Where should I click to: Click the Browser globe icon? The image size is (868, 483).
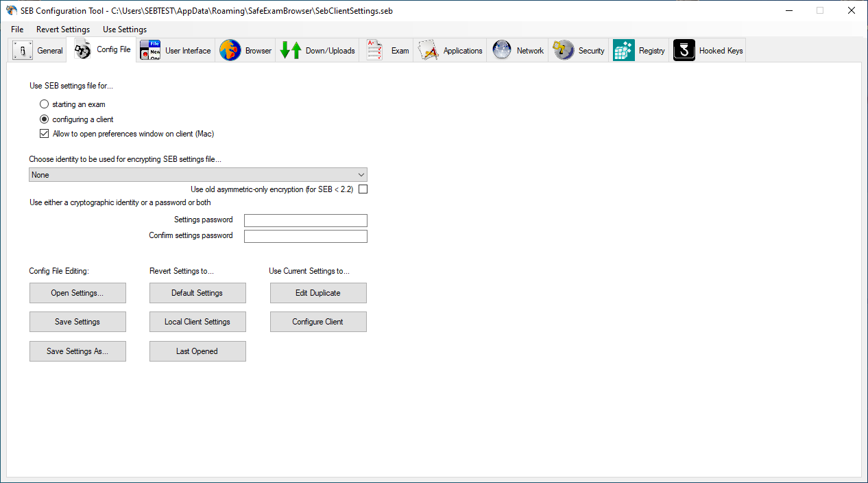click(230, 50)
